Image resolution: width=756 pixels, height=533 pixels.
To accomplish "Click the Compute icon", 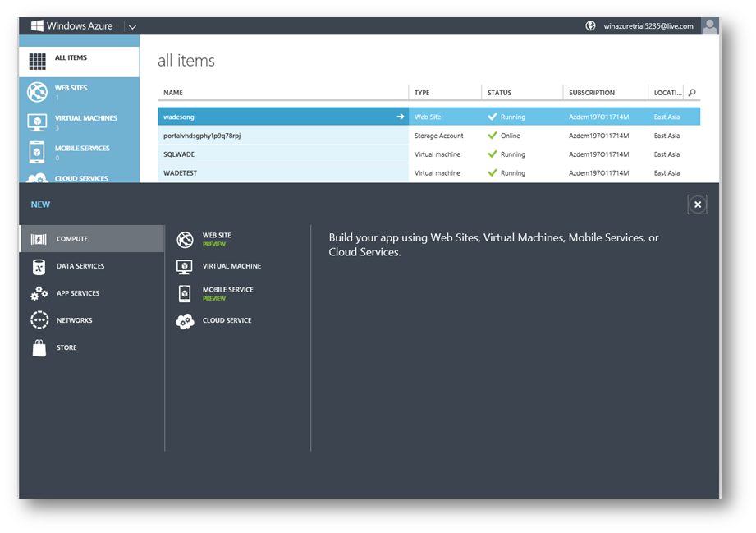I will coord(39,239).
